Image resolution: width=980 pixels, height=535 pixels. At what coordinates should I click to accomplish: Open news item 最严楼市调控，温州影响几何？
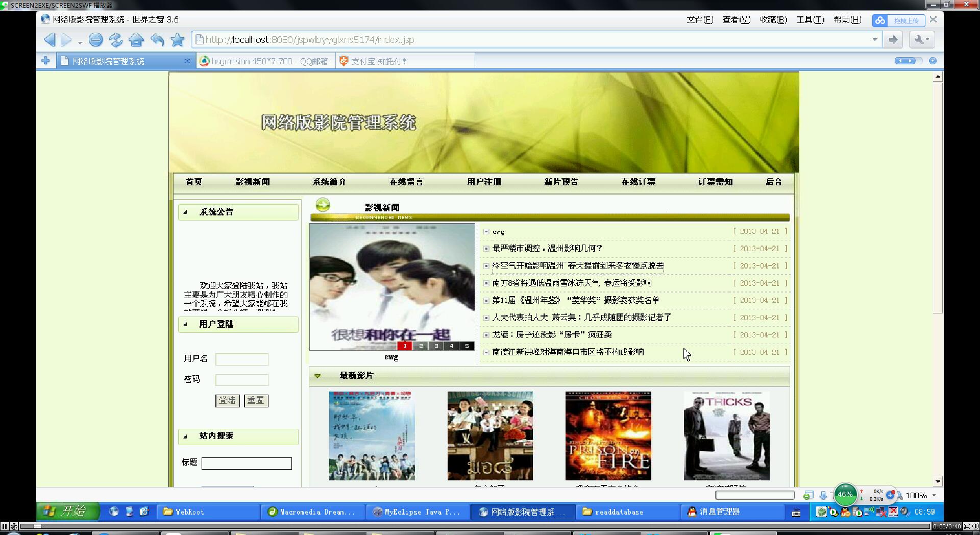click(x=547, y=248)
